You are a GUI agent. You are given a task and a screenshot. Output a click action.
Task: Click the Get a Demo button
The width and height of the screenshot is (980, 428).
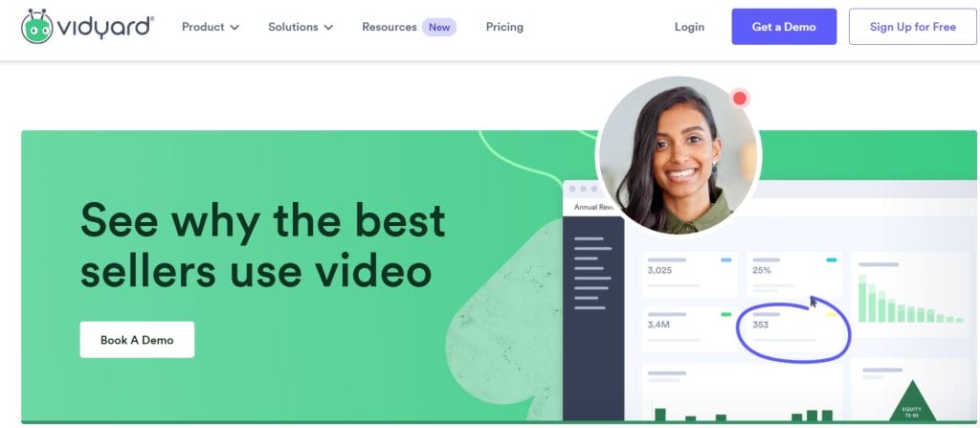click(x=784, y=26)
